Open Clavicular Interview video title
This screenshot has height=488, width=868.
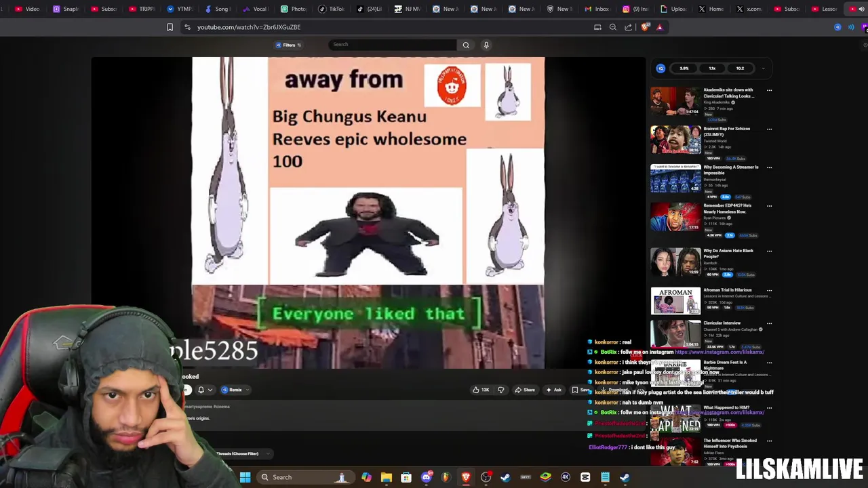point(722,323)
